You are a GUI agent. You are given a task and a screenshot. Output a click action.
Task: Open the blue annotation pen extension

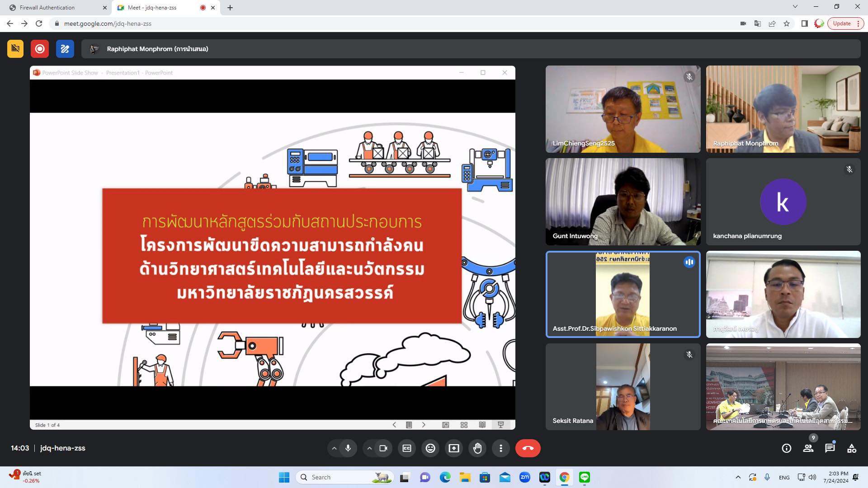pos(65,49)
